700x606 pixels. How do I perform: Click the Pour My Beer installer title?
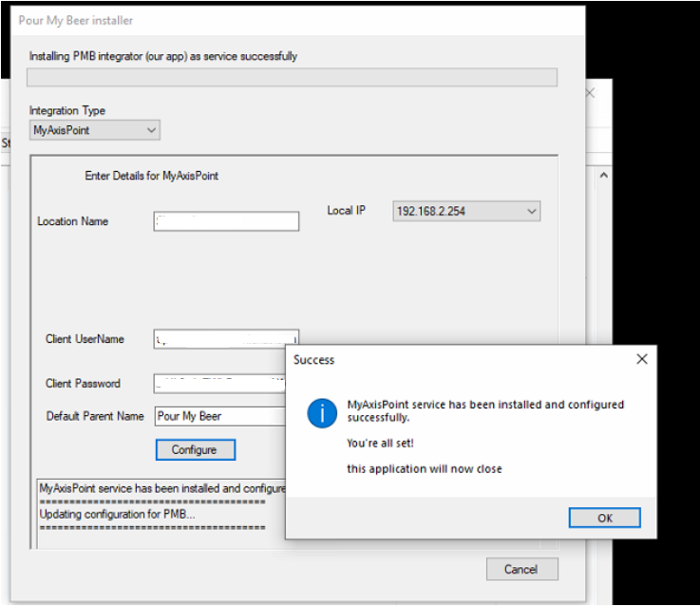click(76, 21)
